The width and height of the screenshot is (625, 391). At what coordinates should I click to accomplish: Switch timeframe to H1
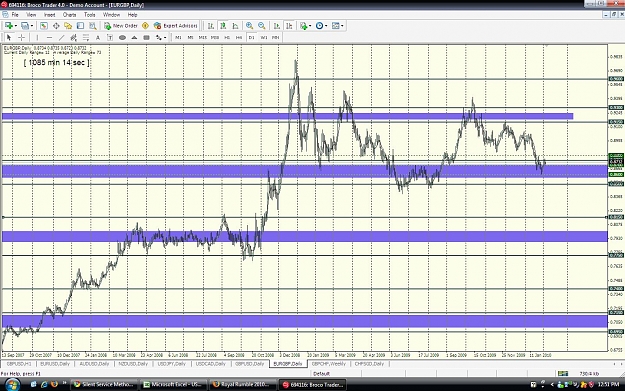point(227,37)
